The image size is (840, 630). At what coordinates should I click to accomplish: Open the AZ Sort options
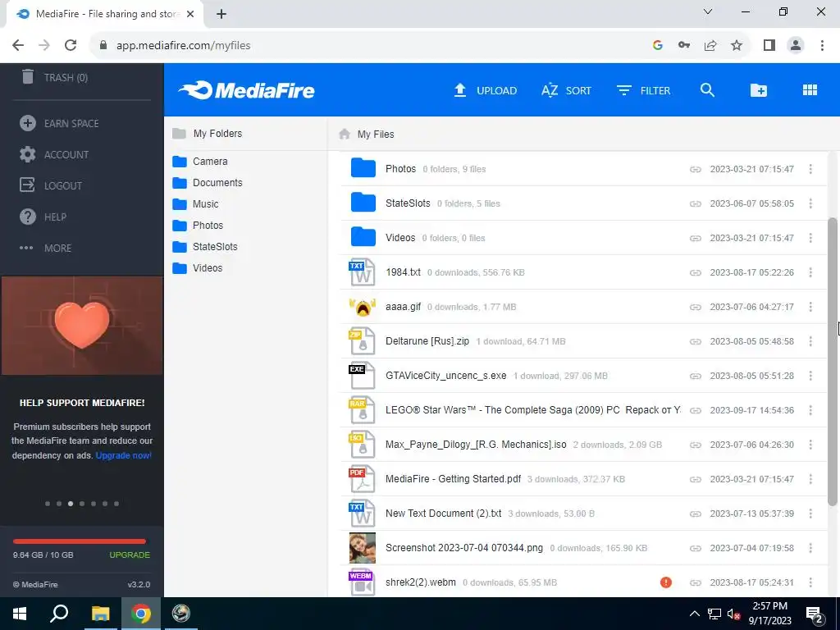566,90
